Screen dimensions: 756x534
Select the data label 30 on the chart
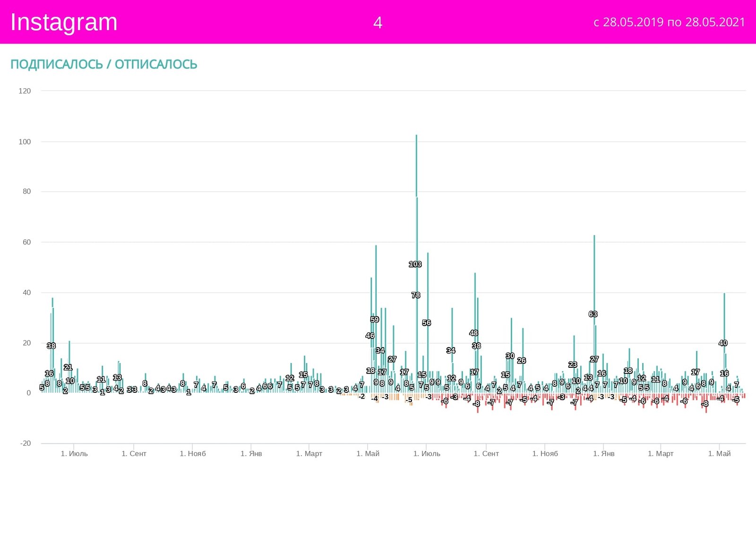pyautogui.click(x=510, y=356)
